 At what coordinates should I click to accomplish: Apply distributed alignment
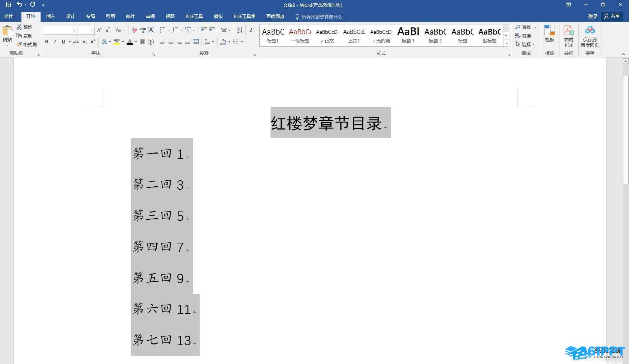(x=196, y=42)
